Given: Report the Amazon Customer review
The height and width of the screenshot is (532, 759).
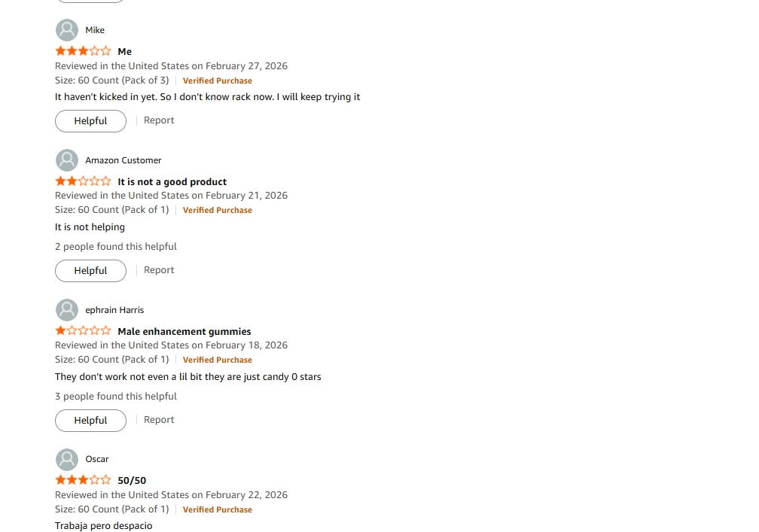Looking at the screenshot, I should [159, 270].
